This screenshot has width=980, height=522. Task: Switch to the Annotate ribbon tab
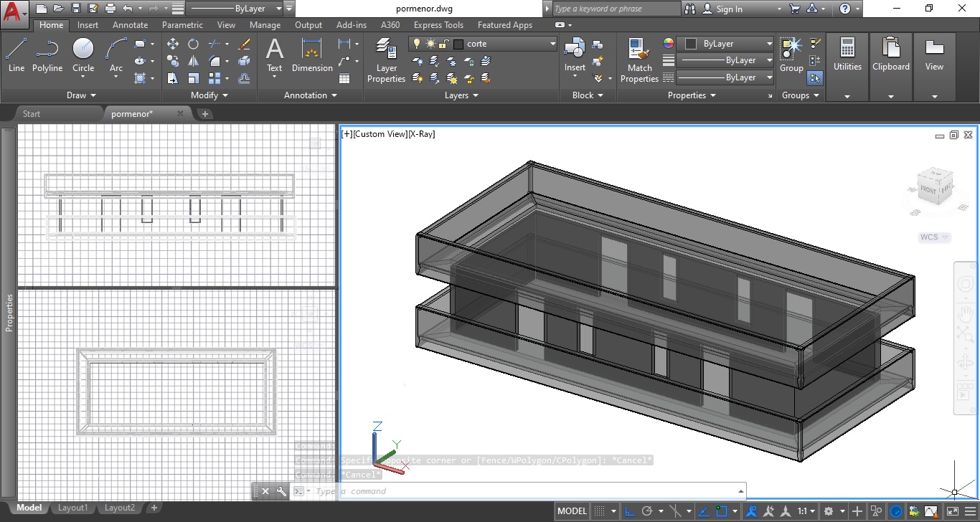[130, 25]
